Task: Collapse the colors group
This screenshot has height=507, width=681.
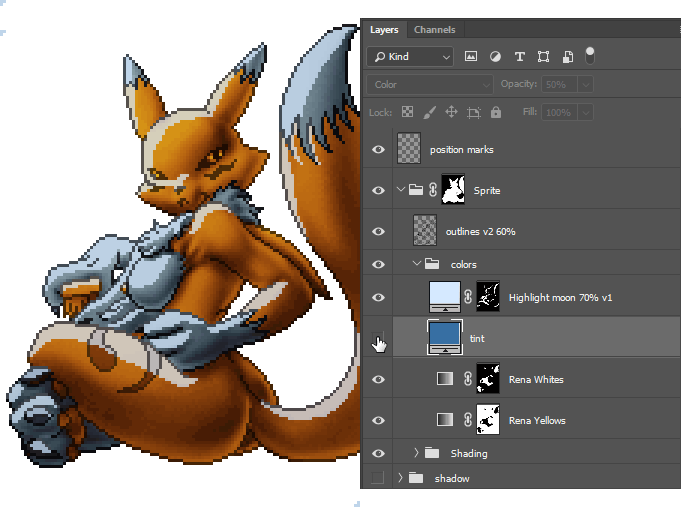Action: [x=417, y=265]
